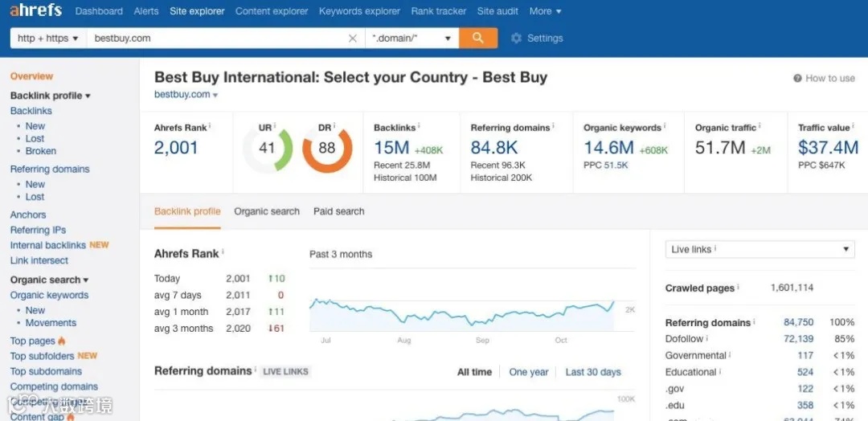Open Alerts in the top navigation
The image size is (868, 421).
(146, 11)
